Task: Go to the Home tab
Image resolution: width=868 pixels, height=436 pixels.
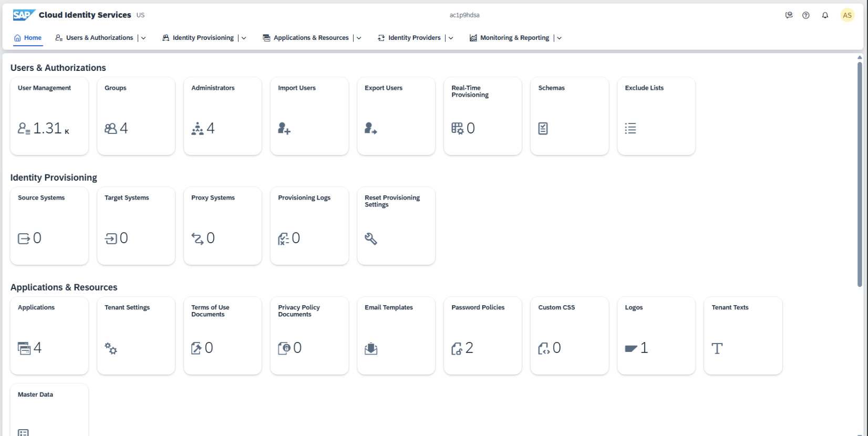Action: click(x=28, y=38)
